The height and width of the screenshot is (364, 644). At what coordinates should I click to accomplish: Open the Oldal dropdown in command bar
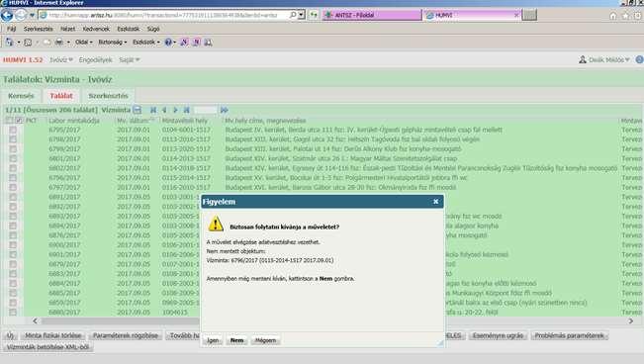click(x=84, y=42)
